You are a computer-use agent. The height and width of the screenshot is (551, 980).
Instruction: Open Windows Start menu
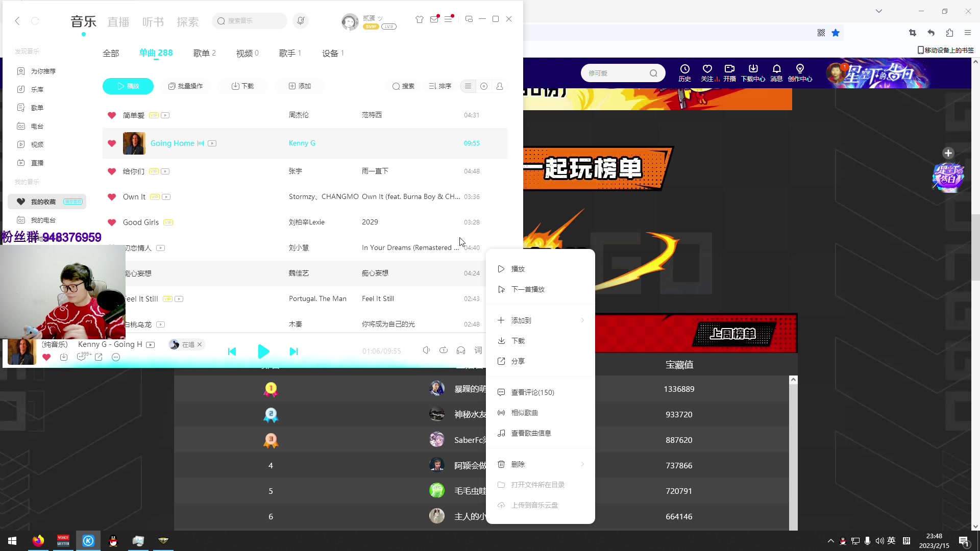tap(12, 541)
